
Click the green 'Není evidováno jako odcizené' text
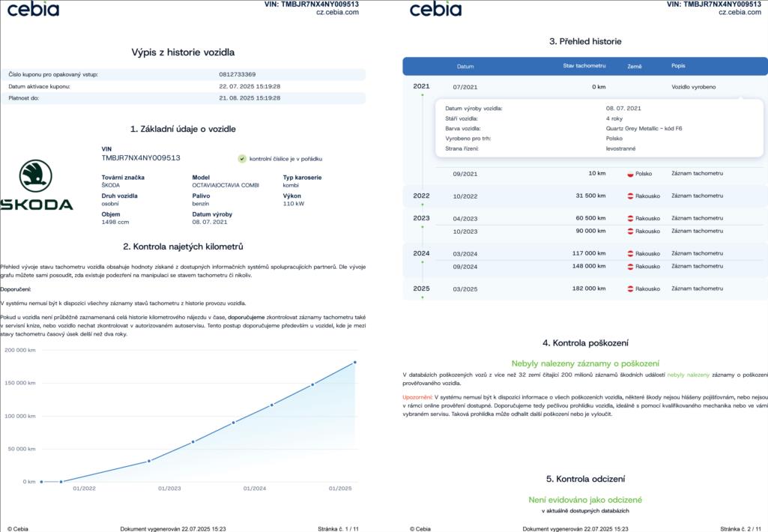click(585, 499)
